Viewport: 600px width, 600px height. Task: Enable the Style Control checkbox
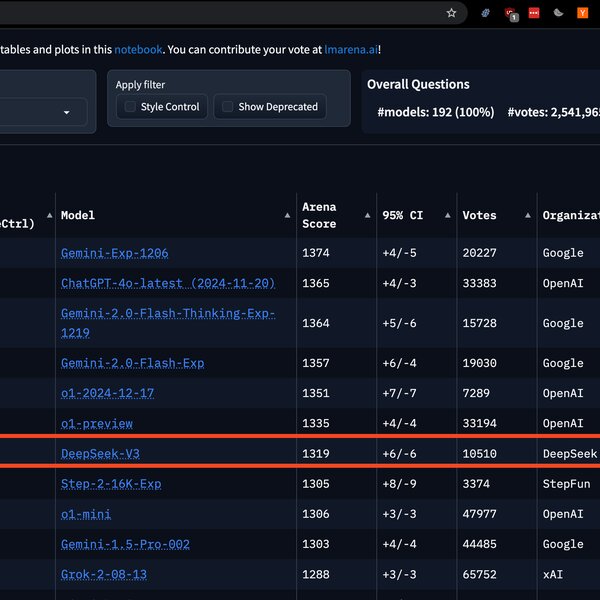tap(130, 106)
